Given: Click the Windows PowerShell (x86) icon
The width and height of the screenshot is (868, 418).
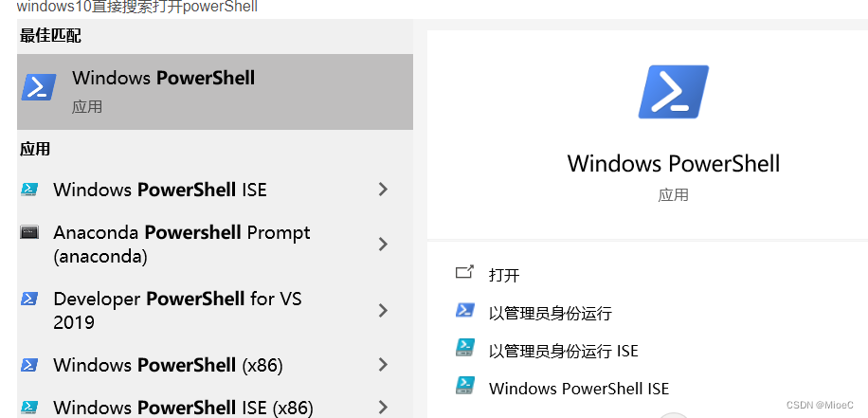Looking at the screenshot, I should point(29,365).
